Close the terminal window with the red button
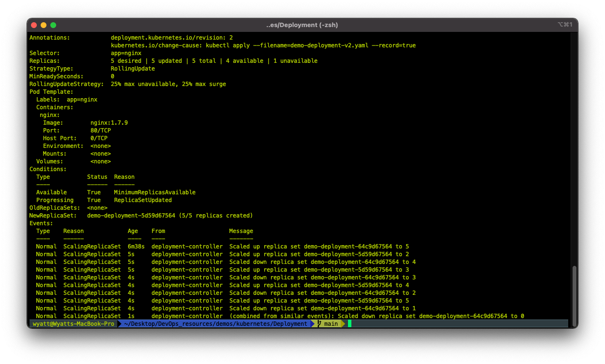This screenshot has height=364, width=605. (x=34, y=25)
